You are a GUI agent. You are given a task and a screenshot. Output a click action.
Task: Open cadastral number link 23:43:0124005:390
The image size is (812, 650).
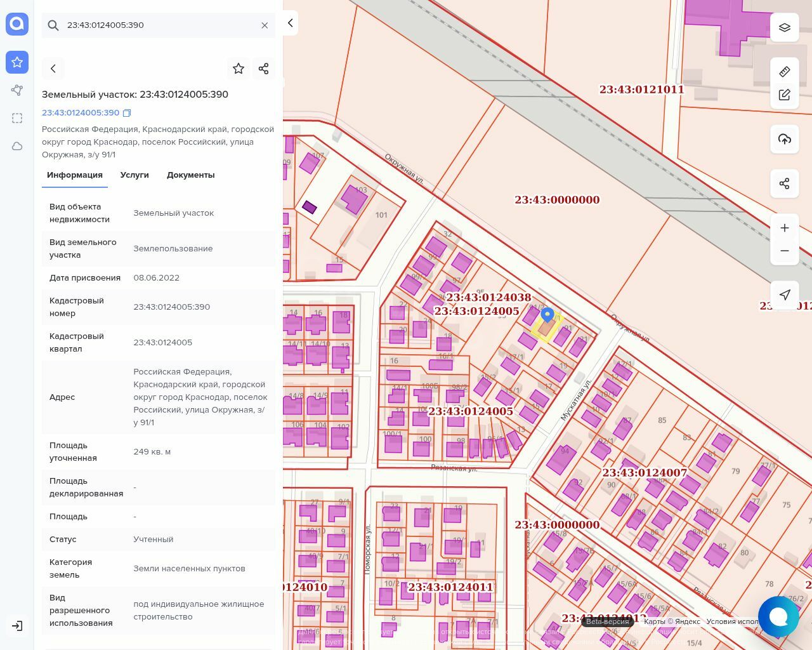tap(81, 113)
